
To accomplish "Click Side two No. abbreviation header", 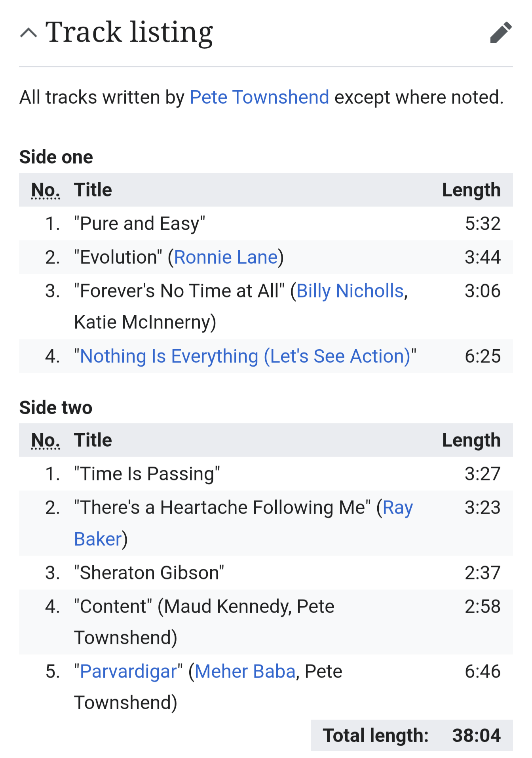I will point(46,440).
